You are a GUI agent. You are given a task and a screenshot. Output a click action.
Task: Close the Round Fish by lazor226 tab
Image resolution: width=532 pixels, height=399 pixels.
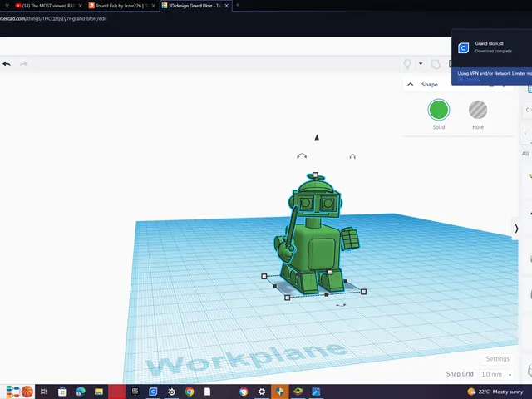click(153, 6)
